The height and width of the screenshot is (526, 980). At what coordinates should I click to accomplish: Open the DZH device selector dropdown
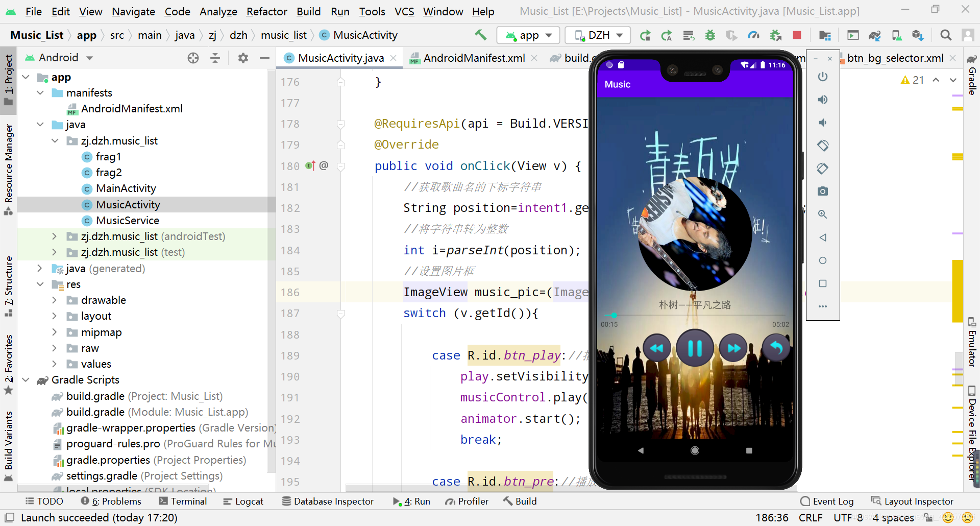[x=598, y=35]
